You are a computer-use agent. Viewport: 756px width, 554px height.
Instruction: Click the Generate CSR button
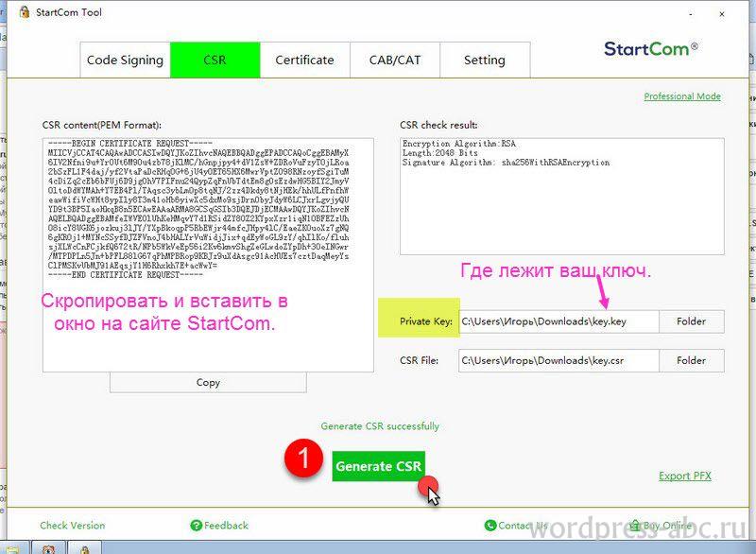pos(379,466)
